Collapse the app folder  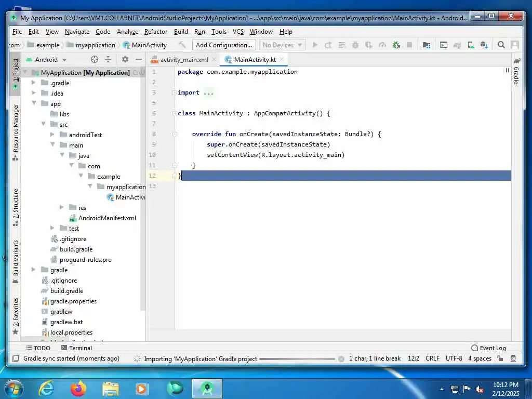coord(34,103)
